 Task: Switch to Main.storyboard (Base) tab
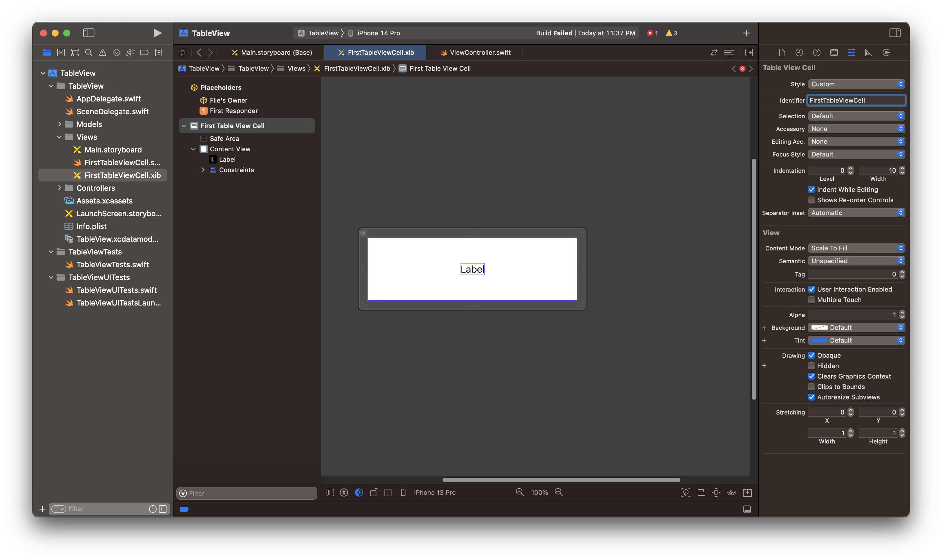click(x=276, y=52)
